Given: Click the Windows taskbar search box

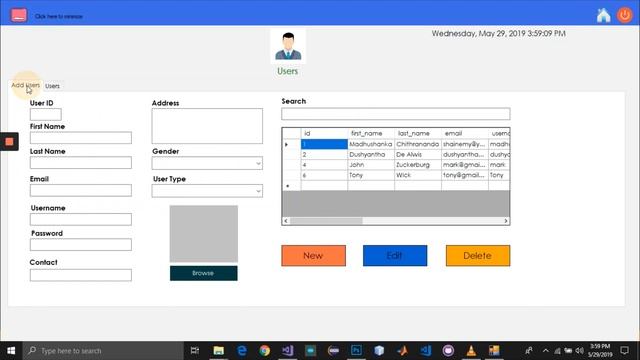Looking at the screenshot, I should (x=103, y=351).
